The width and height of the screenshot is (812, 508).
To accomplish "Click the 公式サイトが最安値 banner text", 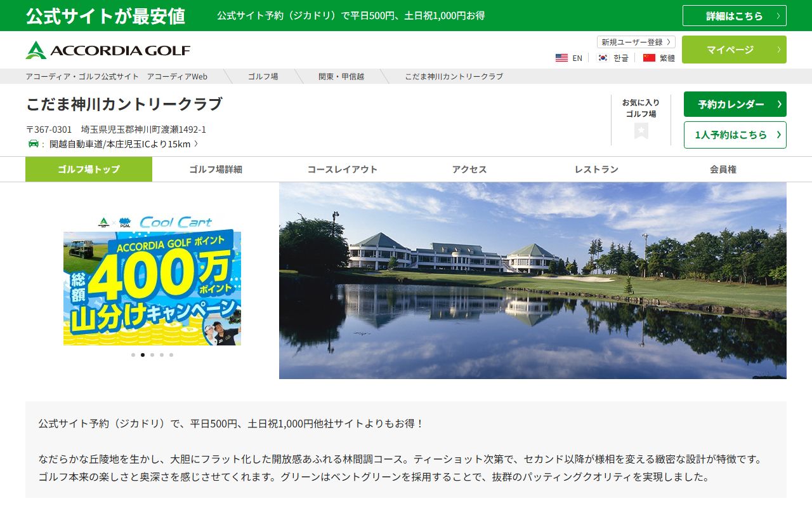I will pyautogui.click(x=105, y=16).
